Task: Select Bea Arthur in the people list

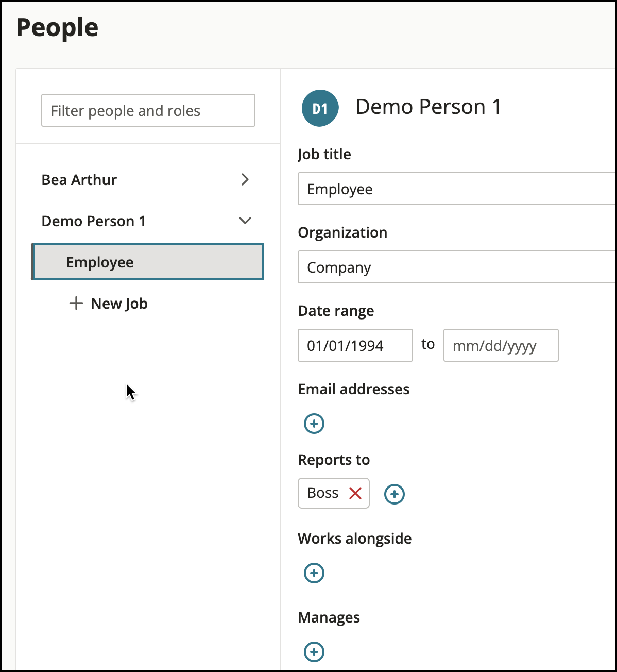Action: [x=79, y=180]
